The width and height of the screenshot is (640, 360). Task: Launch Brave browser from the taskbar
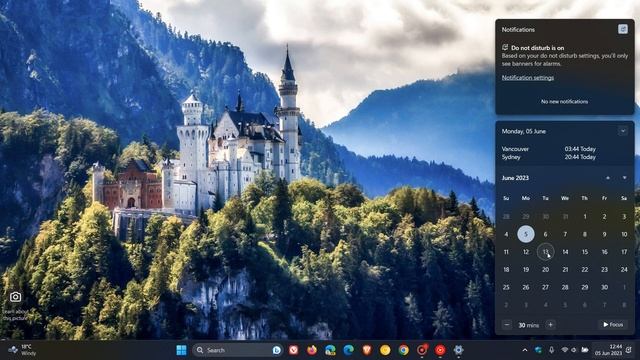tap(367, 350)
